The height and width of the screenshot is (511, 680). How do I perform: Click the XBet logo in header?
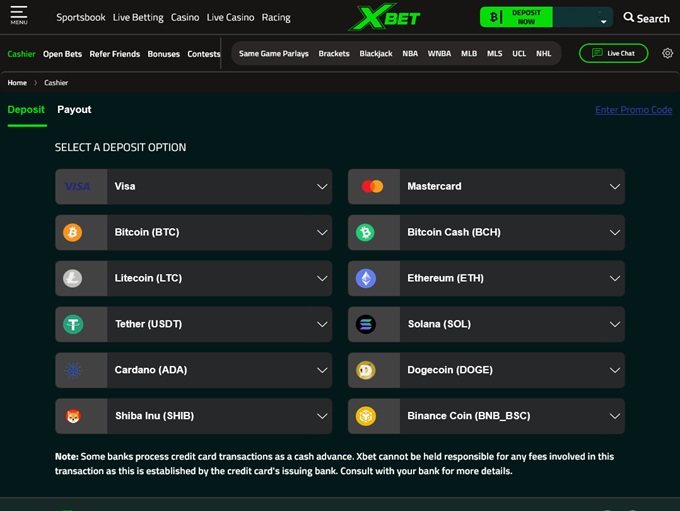pyautogui.click(x=384, y=17)
